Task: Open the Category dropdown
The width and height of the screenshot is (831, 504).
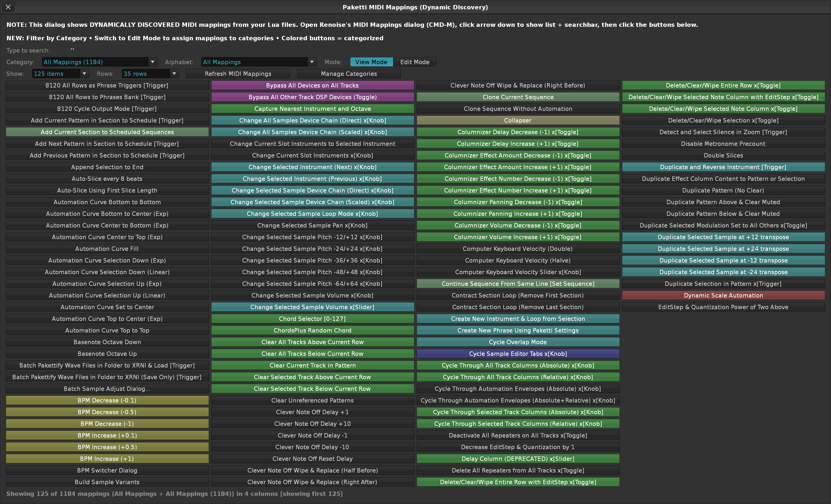Action: coord(99,62)
